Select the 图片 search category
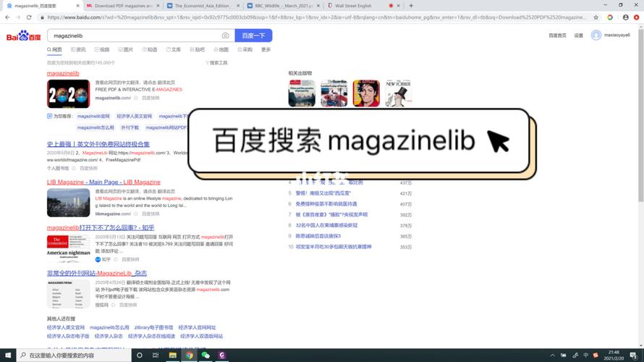This screenshot has width=644, height=362. pos(126,50)
